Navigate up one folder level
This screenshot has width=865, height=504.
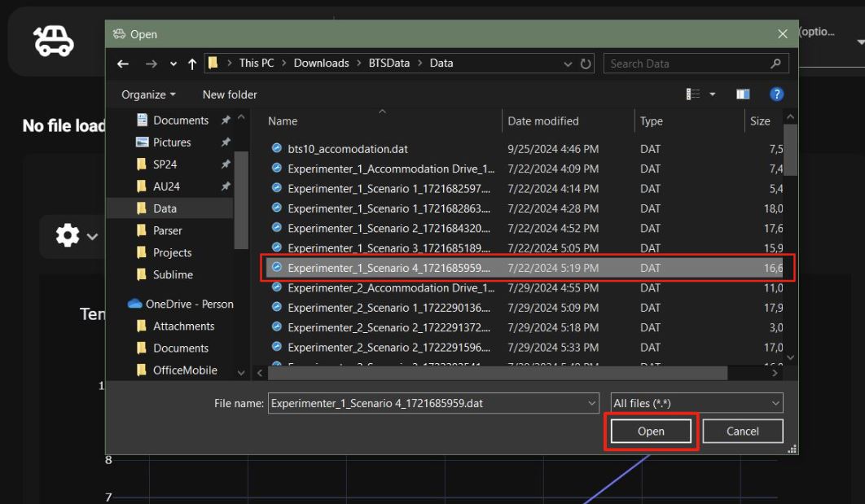point(192,64)
